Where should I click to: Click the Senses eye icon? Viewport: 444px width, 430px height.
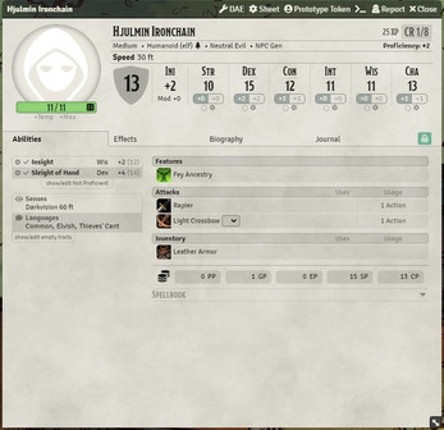click(x=19, y=199)
